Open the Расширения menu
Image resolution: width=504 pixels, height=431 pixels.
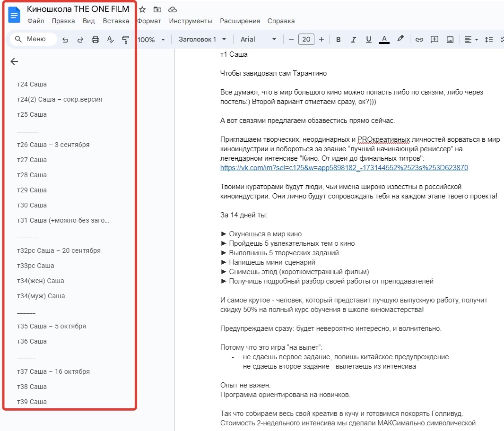pos(240,21)
